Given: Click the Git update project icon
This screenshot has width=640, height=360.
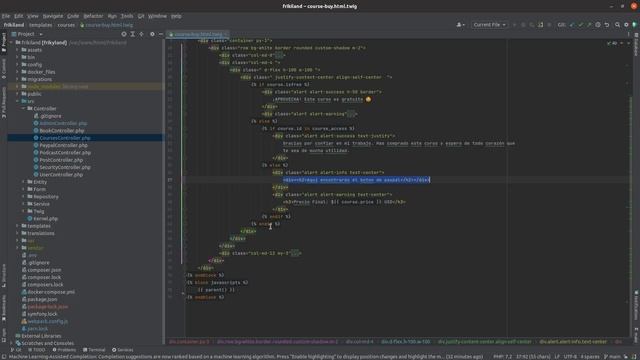Looking at the screenshot, I should [x=571, y=25].
